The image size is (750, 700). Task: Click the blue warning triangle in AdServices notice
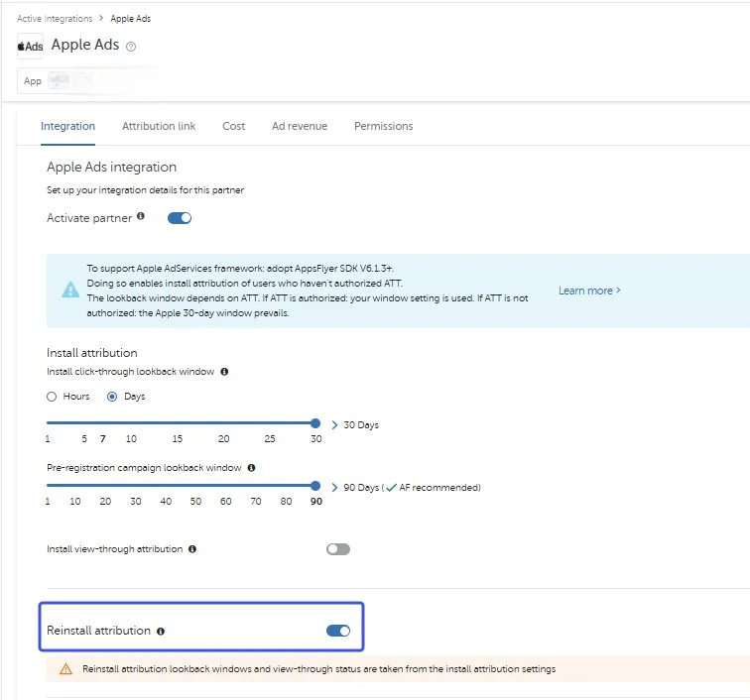(70, 290)
